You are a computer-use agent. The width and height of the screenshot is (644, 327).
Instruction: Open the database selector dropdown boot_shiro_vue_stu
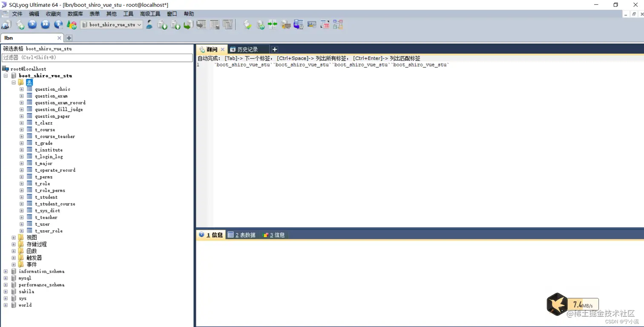[112, 25]
